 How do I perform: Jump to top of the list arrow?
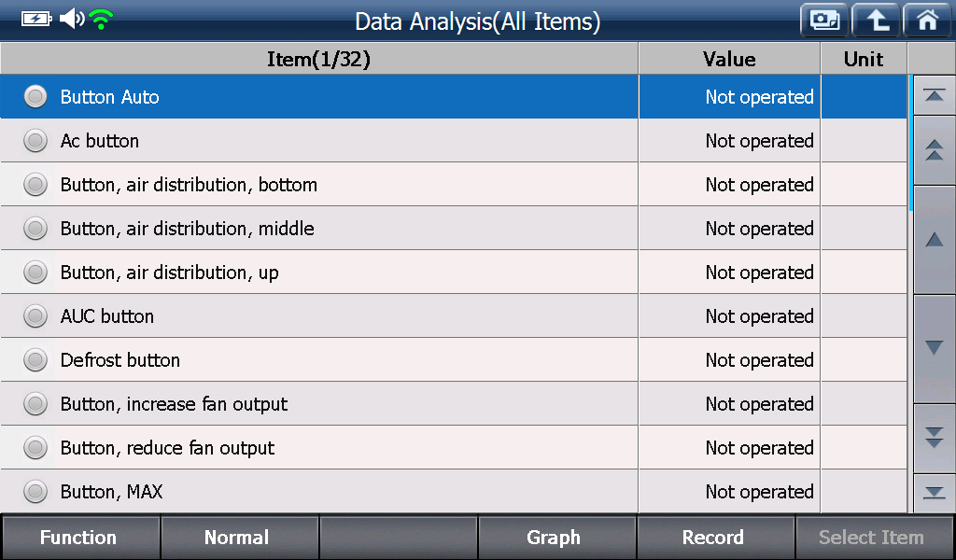point(934,96)
